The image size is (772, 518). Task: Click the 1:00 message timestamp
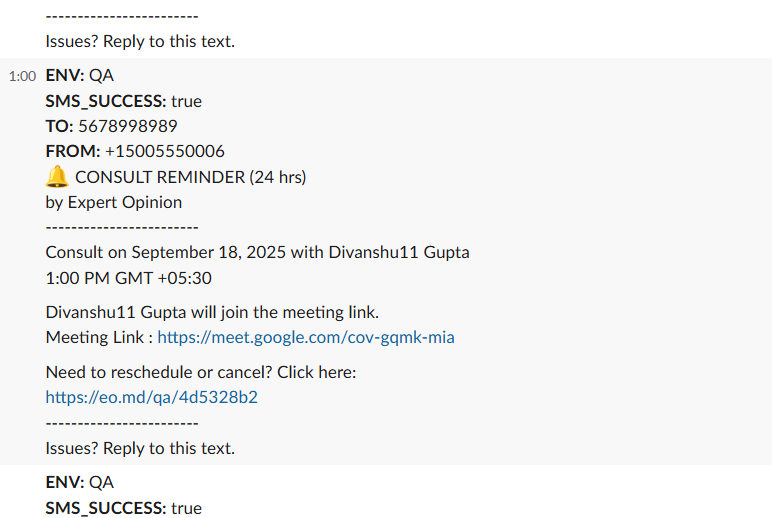(22, 76)
